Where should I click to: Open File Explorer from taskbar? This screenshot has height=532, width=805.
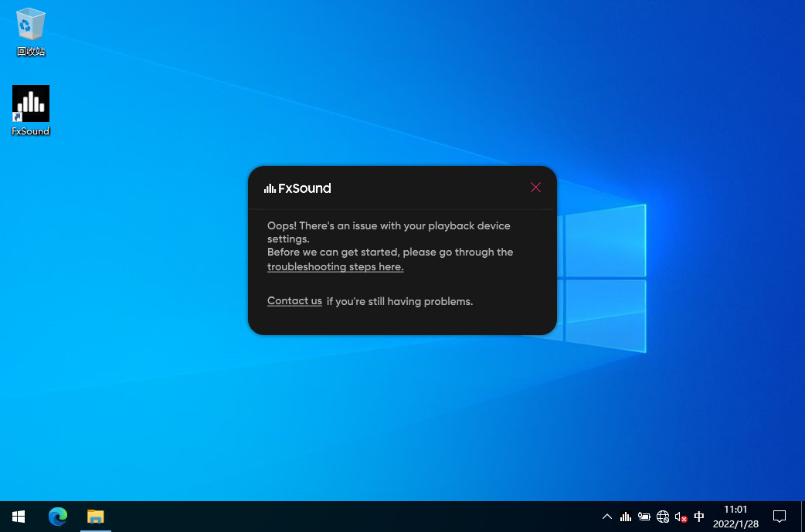click(x=96, y=517)
